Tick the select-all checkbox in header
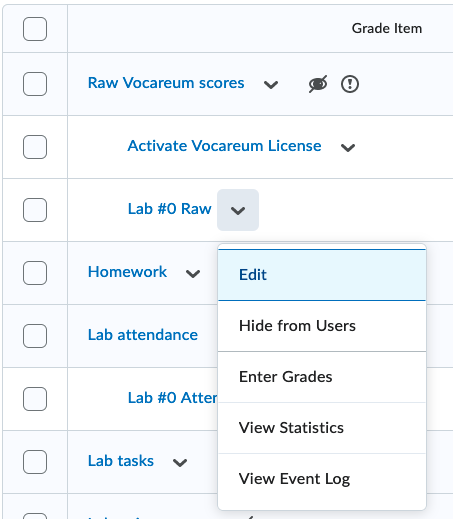Viewport: 453px width, 519px height. pyautogui.click(x=35, y=29)
